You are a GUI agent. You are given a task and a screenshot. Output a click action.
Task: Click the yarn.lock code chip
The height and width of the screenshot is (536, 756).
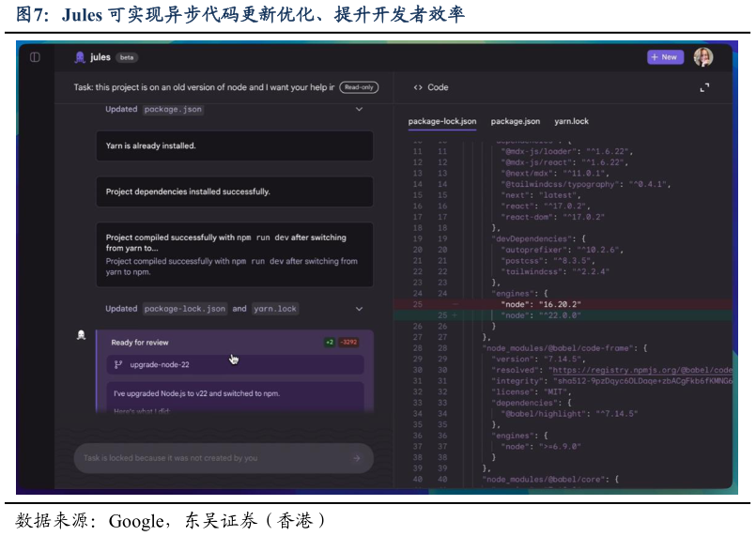click(x=275, y=309)
